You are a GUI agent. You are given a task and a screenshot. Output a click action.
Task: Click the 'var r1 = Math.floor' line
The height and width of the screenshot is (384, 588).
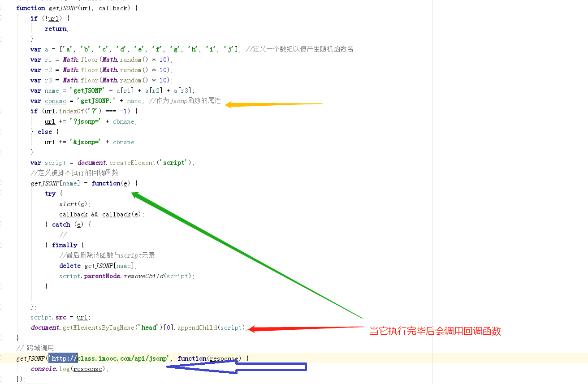[x=102, y=60]
